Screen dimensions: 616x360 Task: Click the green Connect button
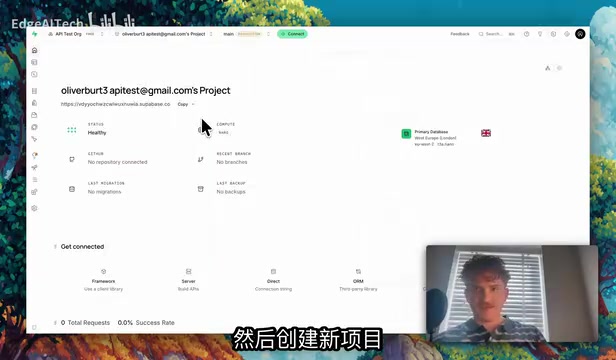pyautogui.click(x=292, y=34)
